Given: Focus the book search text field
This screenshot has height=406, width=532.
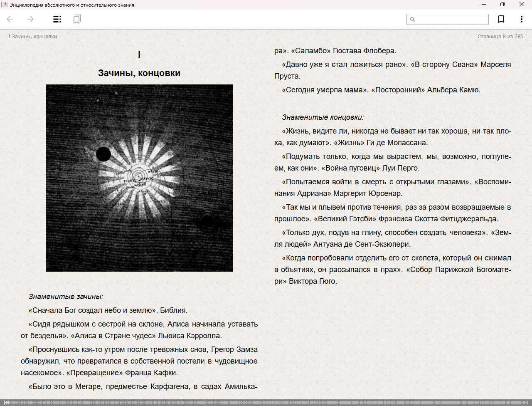Looking at the screenshot, I should pyautogui.click(x=451, y=19).
